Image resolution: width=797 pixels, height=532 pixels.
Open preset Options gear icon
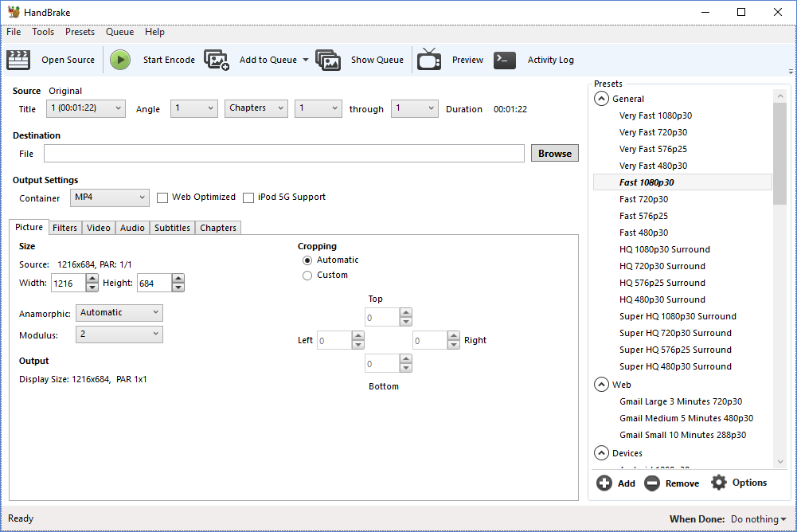(x=719, y=482)
